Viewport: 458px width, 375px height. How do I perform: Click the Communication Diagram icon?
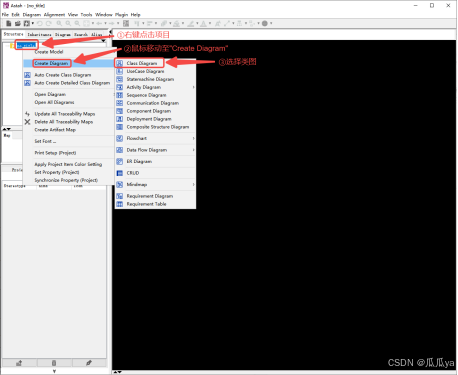[120, 103]
